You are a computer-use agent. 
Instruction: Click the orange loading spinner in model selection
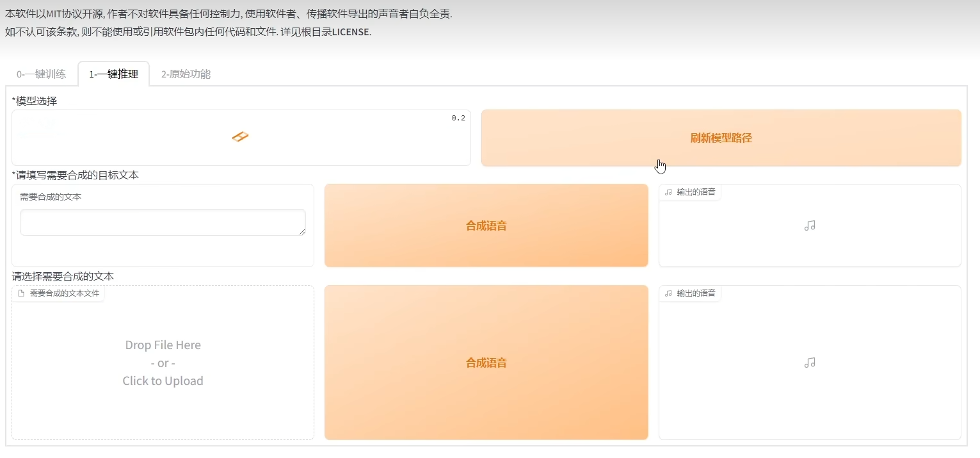[x=240, y=136]
